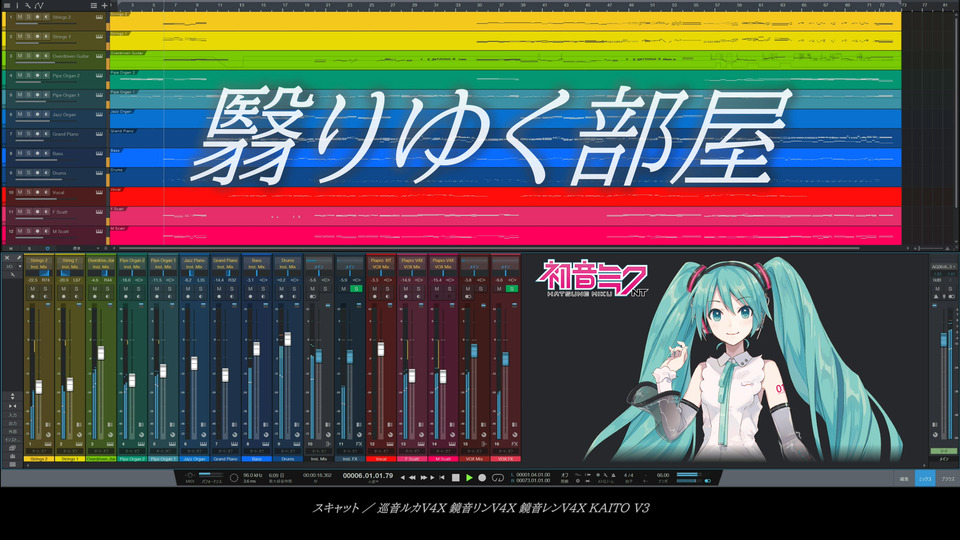Screen dimensions: 960x540
Task: Open the track list menu icon
Action: 7,6
